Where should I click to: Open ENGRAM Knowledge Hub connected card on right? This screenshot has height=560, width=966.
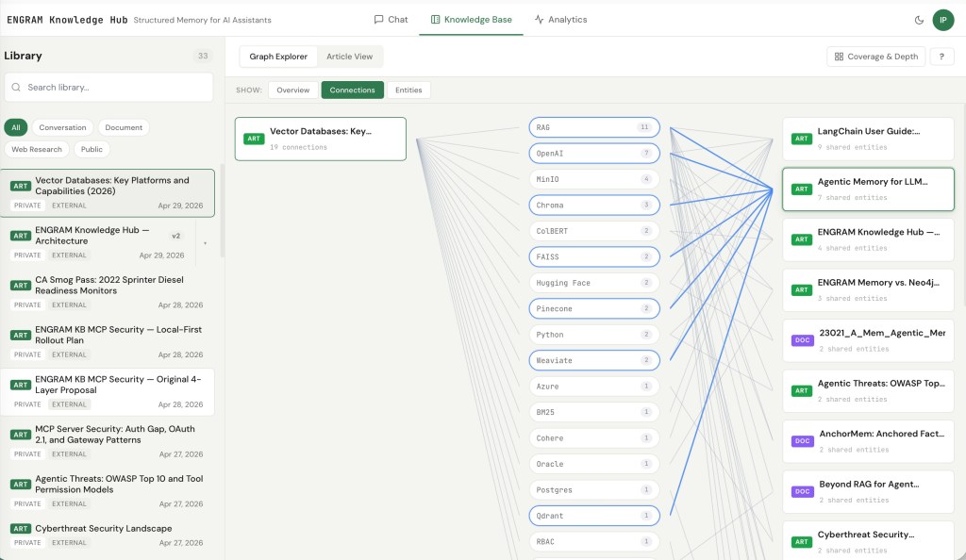click(x=868, y=240)
